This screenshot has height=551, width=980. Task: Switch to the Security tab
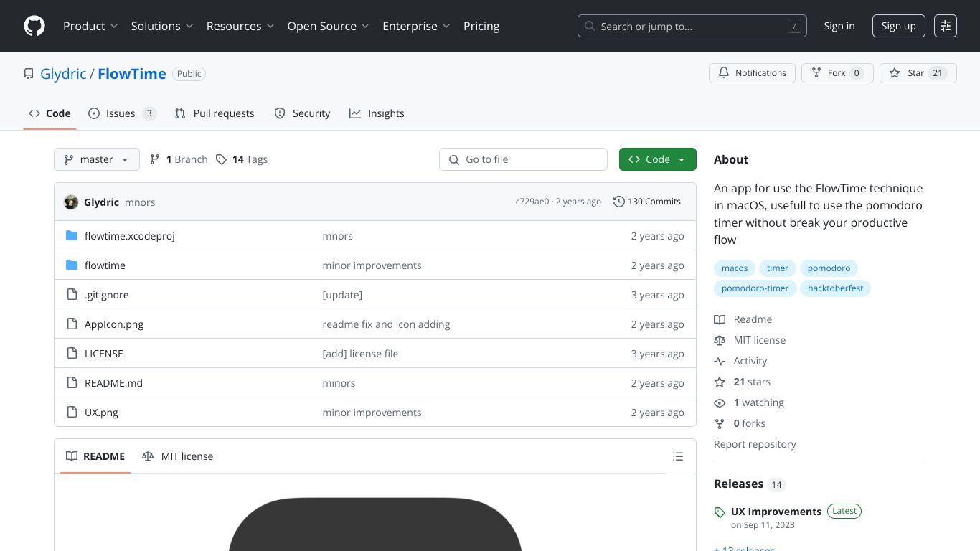pyautogui.click(x=302, y=113)
